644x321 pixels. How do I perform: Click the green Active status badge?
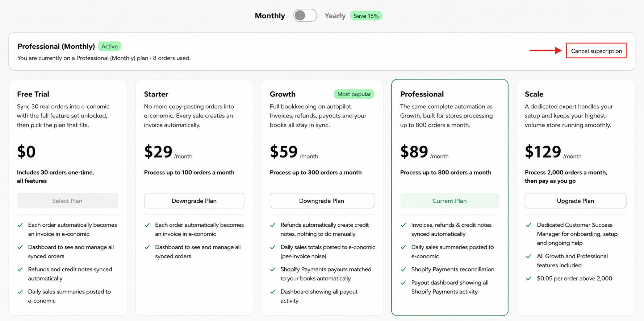[x=109, y=46]
